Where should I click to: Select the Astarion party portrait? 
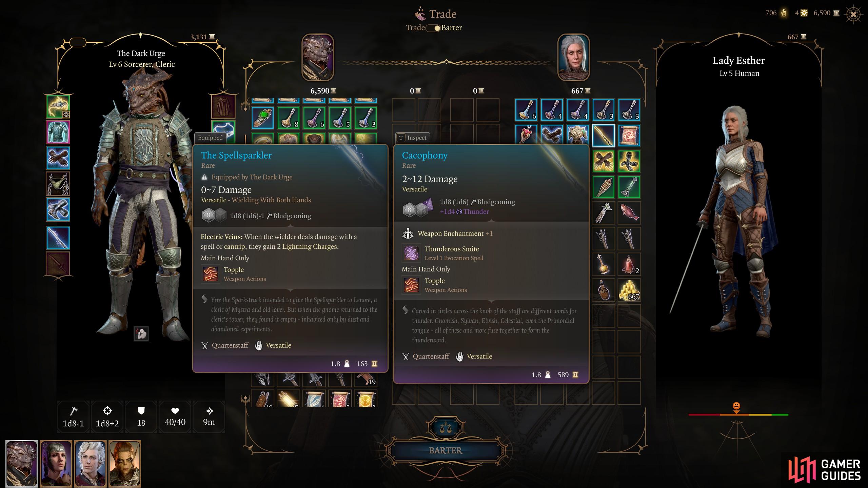point(91,464)
